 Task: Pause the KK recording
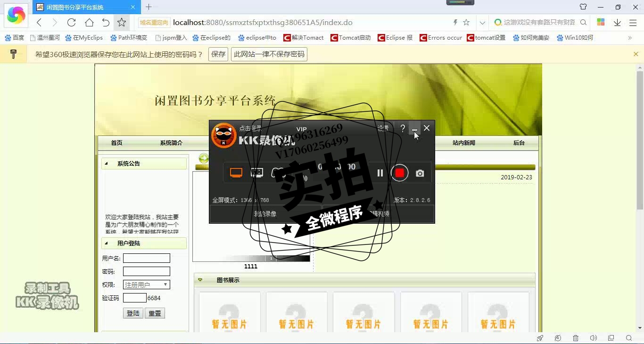click(380, 173)
